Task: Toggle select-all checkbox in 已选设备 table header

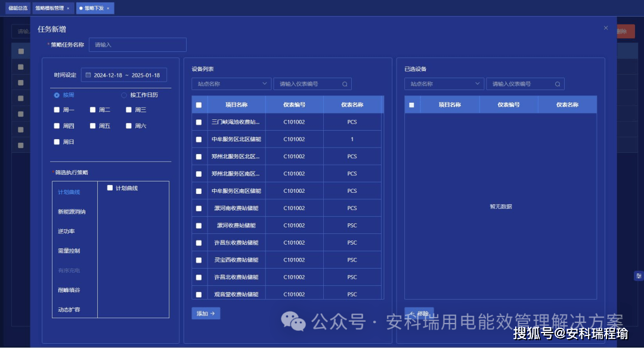Action: click(x=411, y=105)
